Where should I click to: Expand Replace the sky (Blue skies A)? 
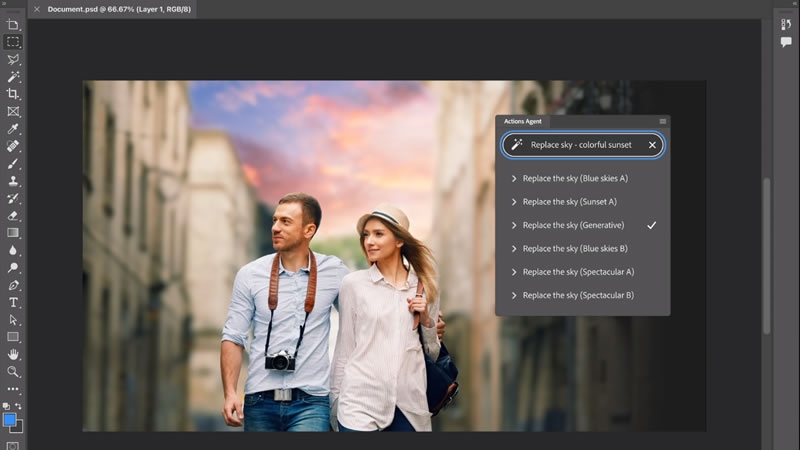514,178
